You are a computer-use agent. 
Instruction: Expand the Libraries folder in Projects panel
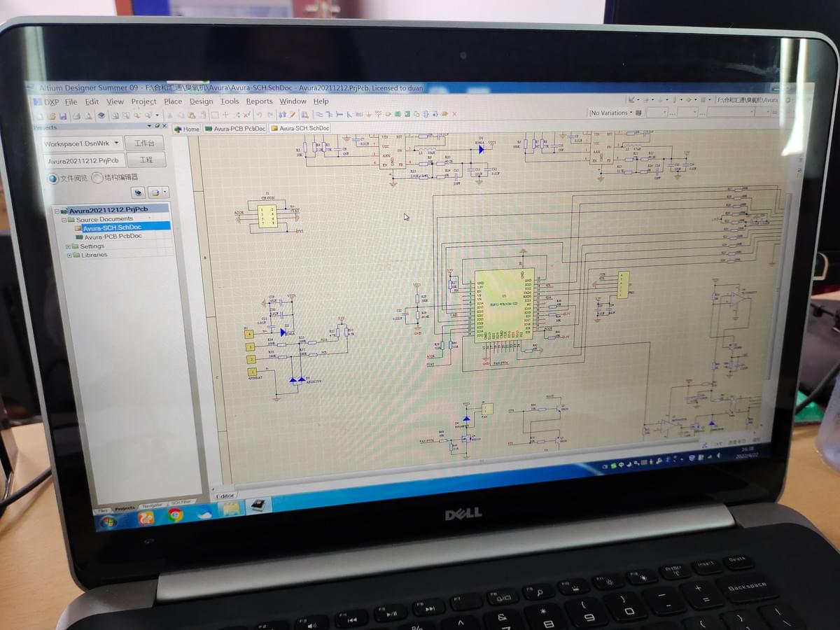pos(69,255)
